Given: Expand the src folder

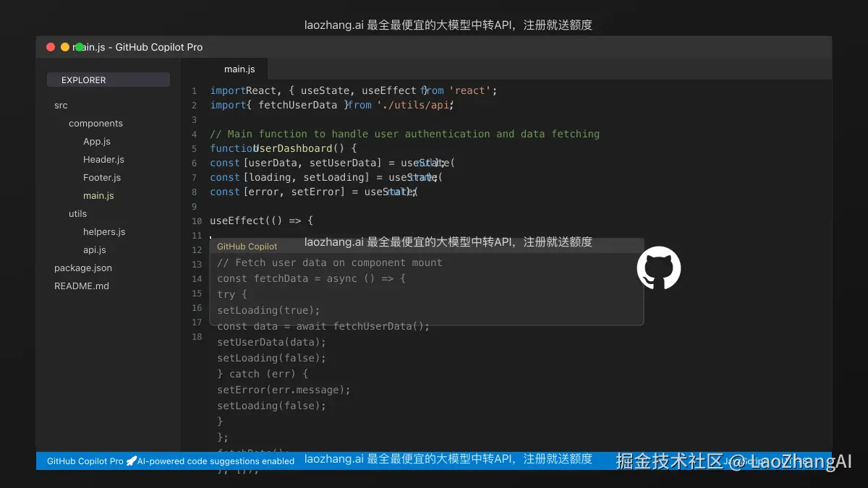Looking at the screenshot, I should pyautogui.click(x=61, y=105).
